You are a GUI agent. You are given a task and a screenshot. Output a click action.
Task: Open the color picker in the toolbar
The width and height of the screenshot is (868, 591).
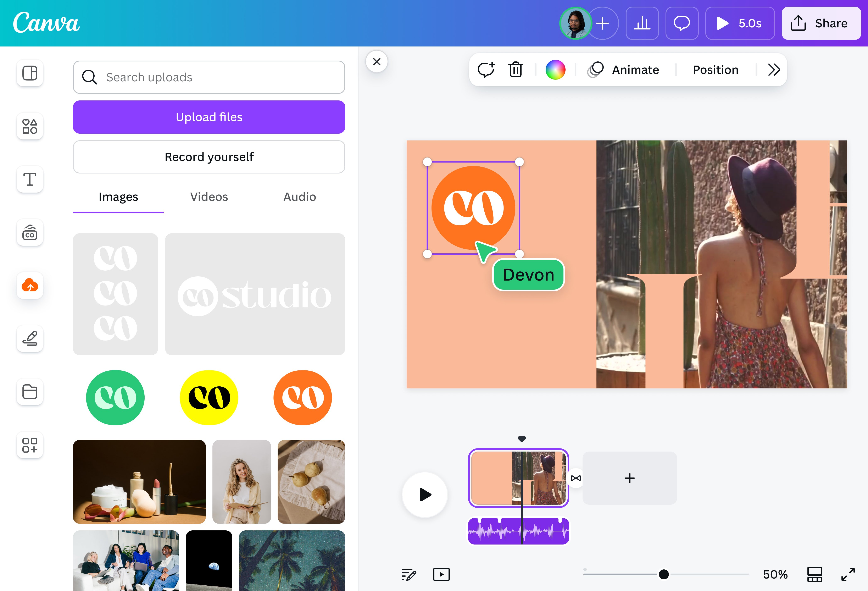pyautogui.click(x=555, y=70)
